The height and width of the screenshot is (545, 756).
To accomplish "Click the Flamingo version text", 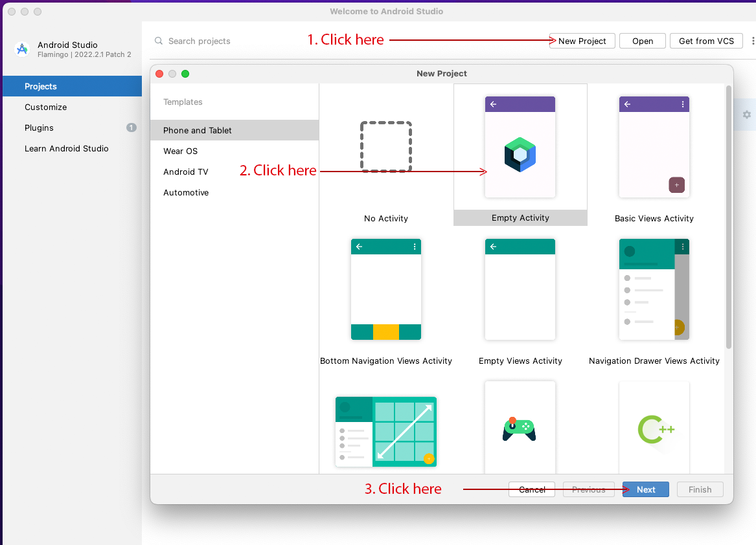I will point(84,54).
